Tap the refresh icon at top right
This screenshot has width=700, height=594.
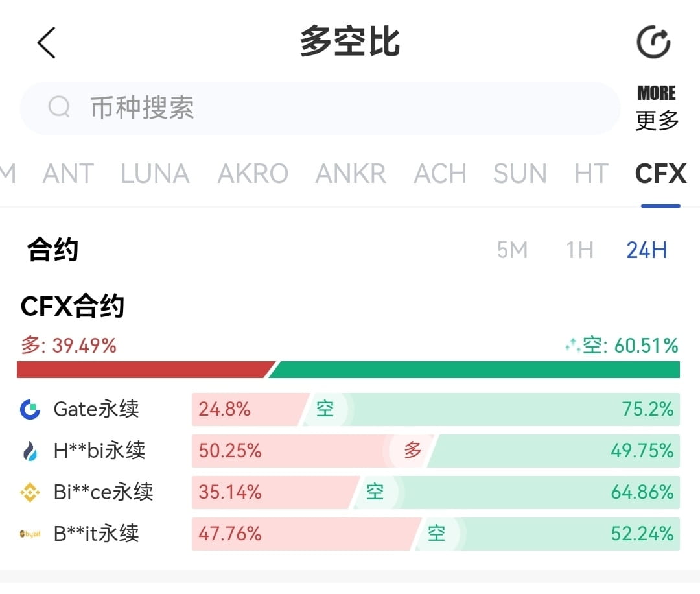click(x=653, y=40)
